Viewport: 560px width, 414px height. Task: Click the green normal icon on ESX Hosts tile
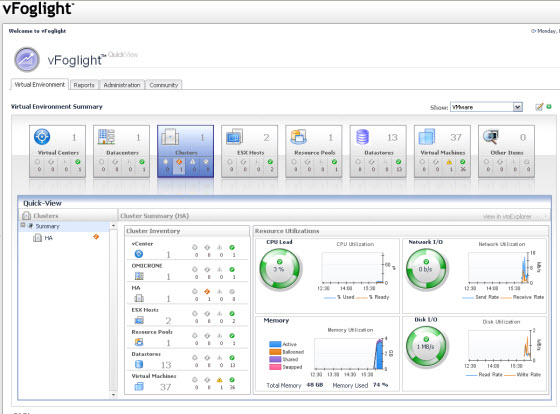tap(270, 162)
